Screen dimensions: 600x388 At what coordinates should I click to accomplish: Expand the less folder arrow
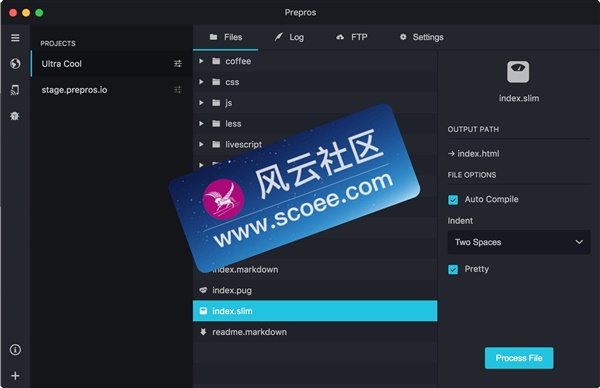pyautogui.click(x=201, y=123)
